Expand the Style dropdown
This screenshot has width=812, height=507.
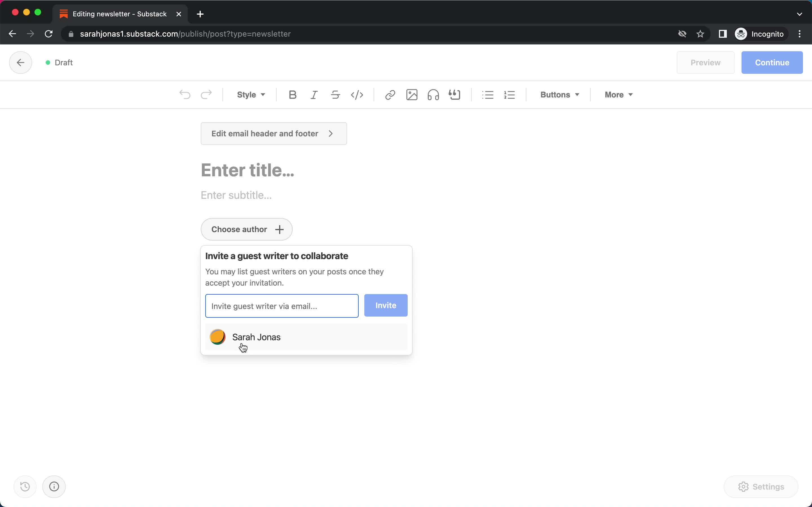(251, 95)
